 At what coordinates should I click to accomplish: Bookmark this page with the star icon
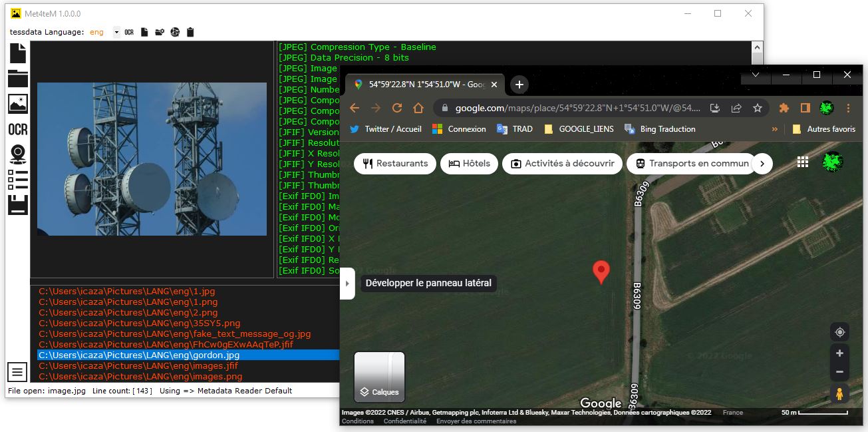[758, 108]
